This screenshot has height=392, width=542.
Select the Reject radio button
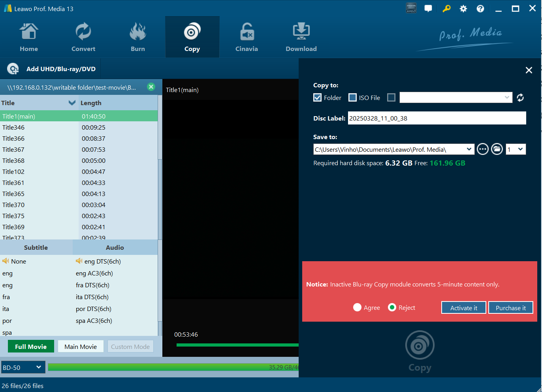tap(392, 307)
